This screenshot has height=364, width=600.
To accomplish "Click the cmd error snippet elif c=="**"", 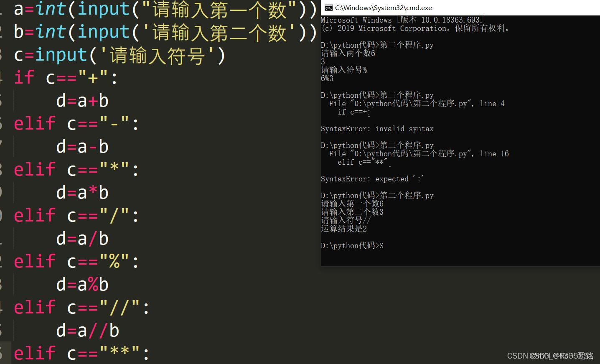I will [x=363, y=162].
